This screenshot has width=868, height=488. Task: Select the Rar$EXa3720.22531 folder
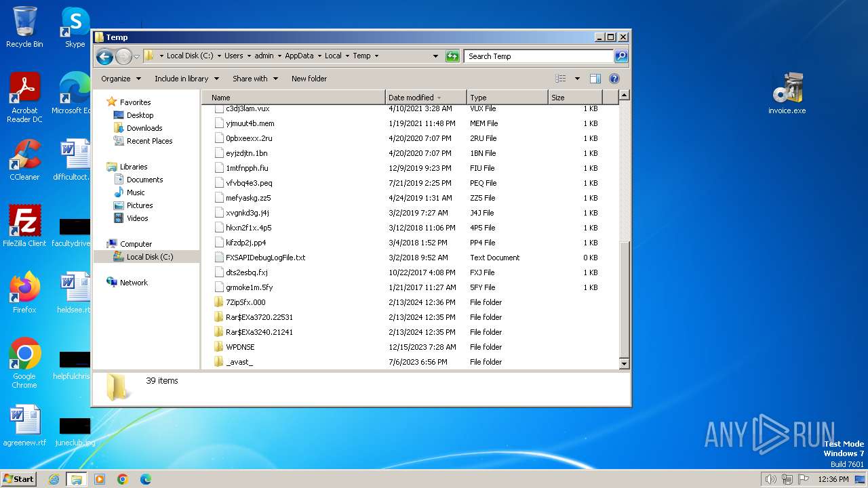coord(259,317)
